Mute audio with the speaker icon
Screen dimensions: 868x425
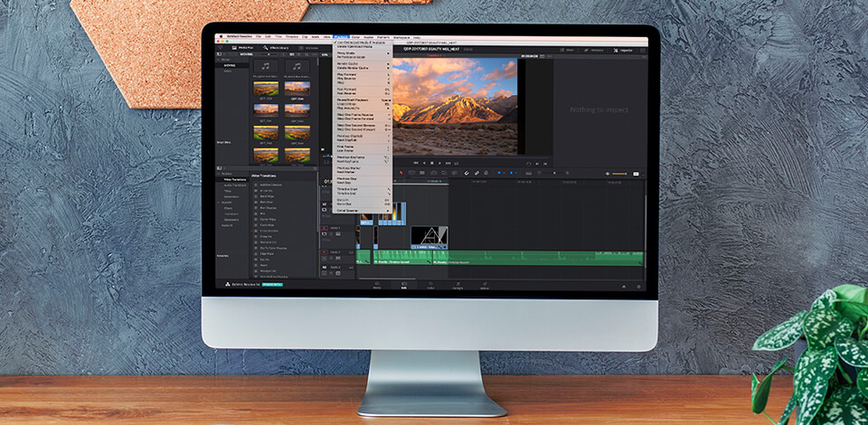click(x=608, y=174)
